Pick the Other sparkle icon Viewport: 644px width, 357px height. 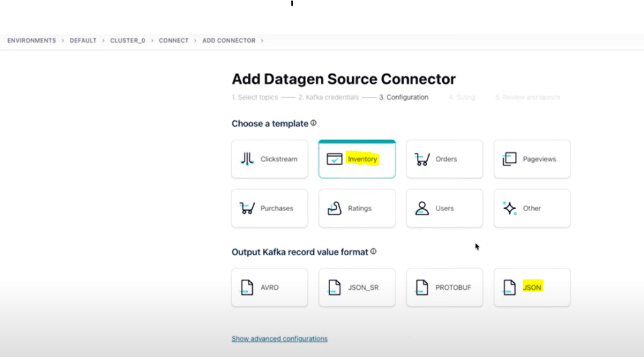[509, 208]
